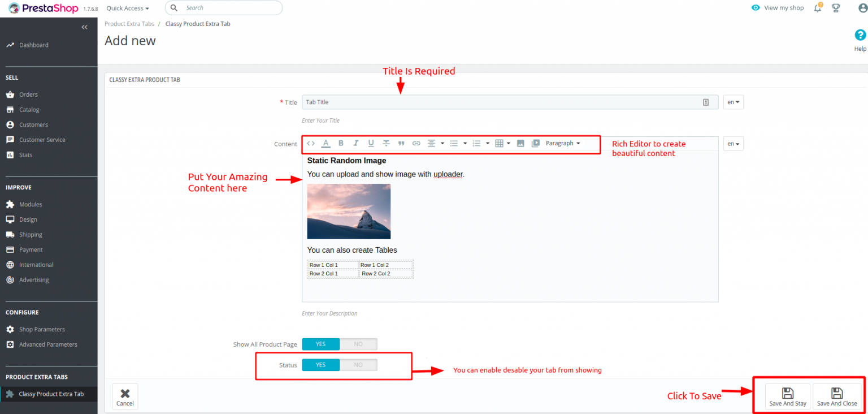Disable the Status toggle
Image resolution: width=868 pixels, height=414 pixels.
[x=358, y=365]
